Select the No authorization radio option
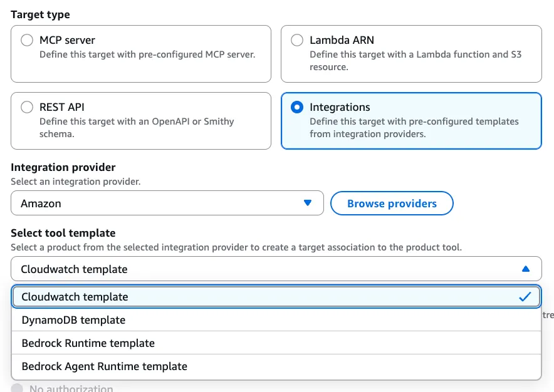This screenshot has height=392, width=554. (17, 388)
